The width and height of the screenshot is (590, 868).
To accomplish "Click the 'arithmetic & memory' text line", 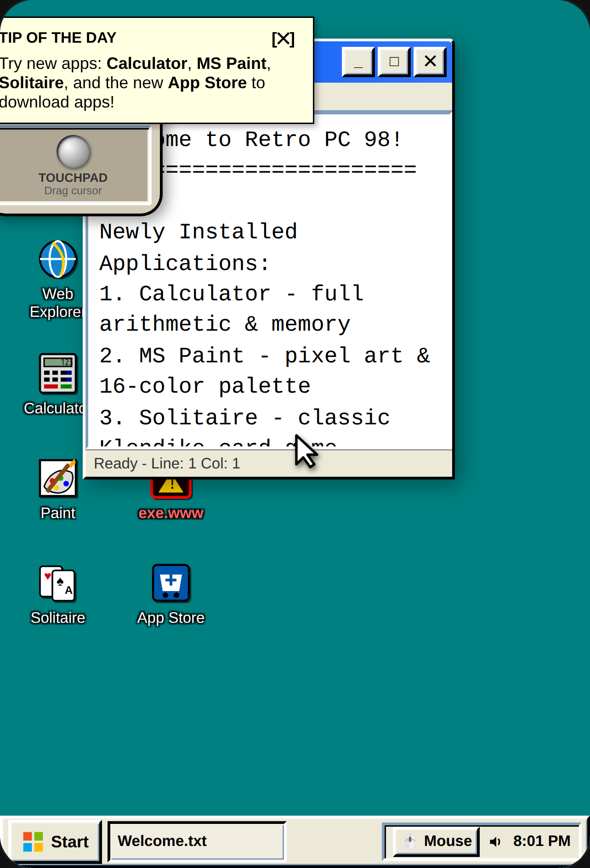I will [x=225, y=324].
